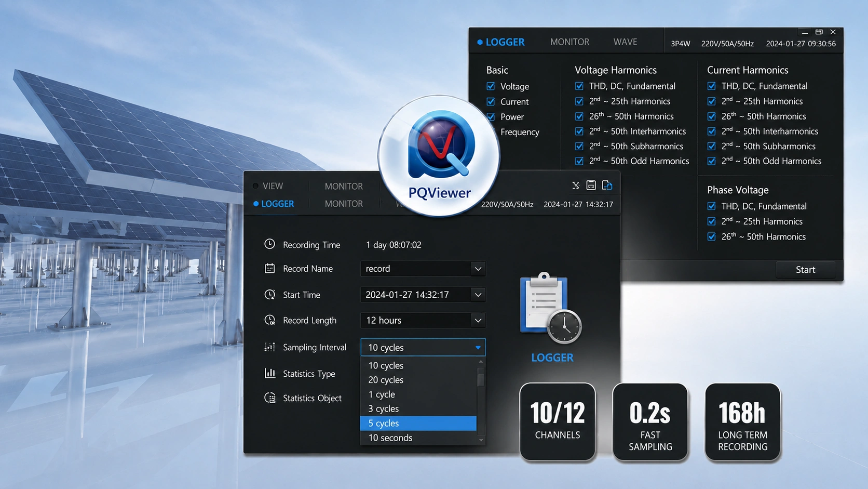Viewport: 868px width, 489px height.
Task: Toggle the Current checkbox under Basic
Action: (491, 101)
